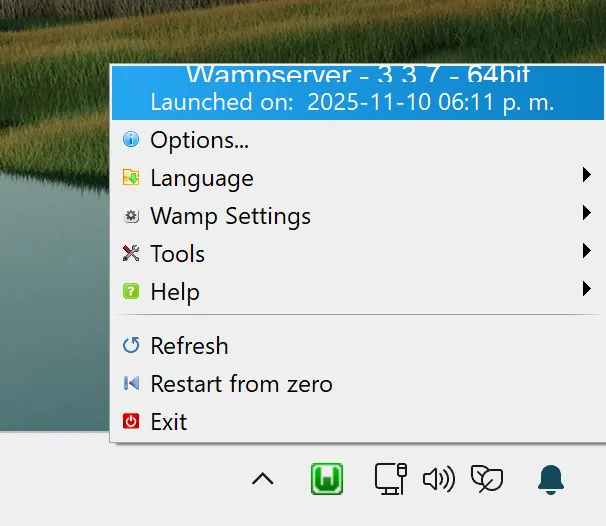Open the Options... menu entry

[x=199, y=140]
